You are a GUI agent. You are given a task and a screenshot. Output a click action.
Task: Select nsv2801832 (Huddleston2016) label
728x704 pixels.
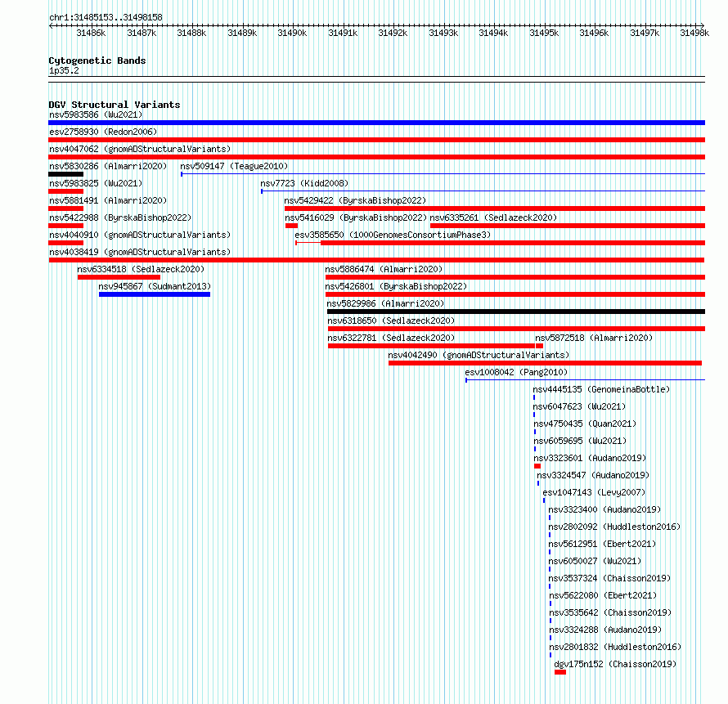pos(616,647)
